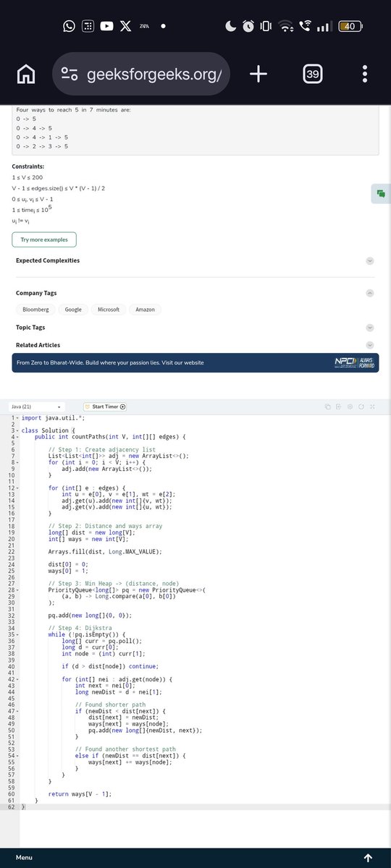Click the Start Timer button

pos(105,407)
